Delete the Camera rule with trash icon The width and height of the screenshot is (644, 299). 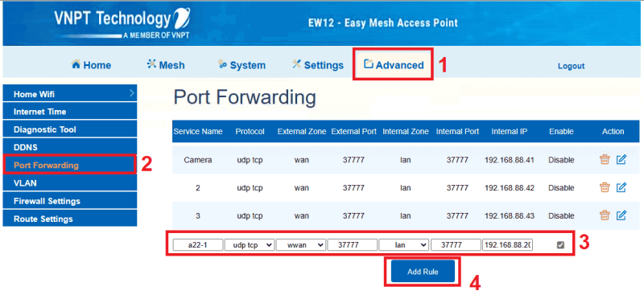pos(605,160)
